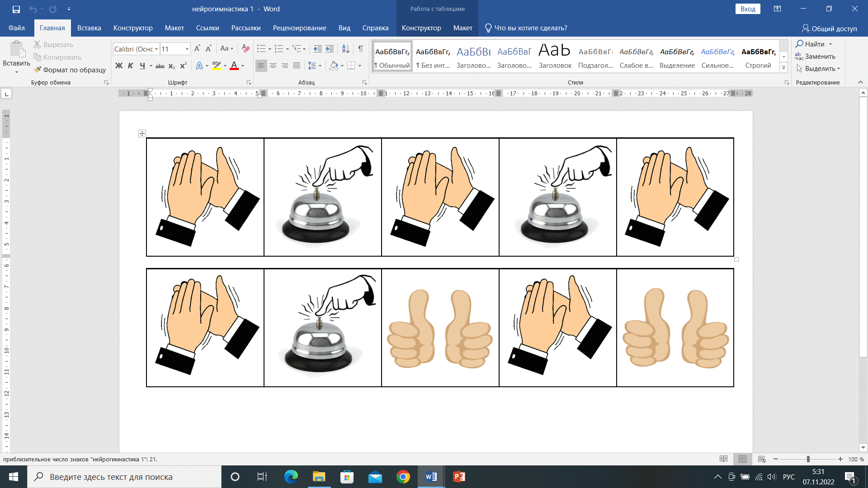Click the Save icon in the title bar

tap(16, 9)
